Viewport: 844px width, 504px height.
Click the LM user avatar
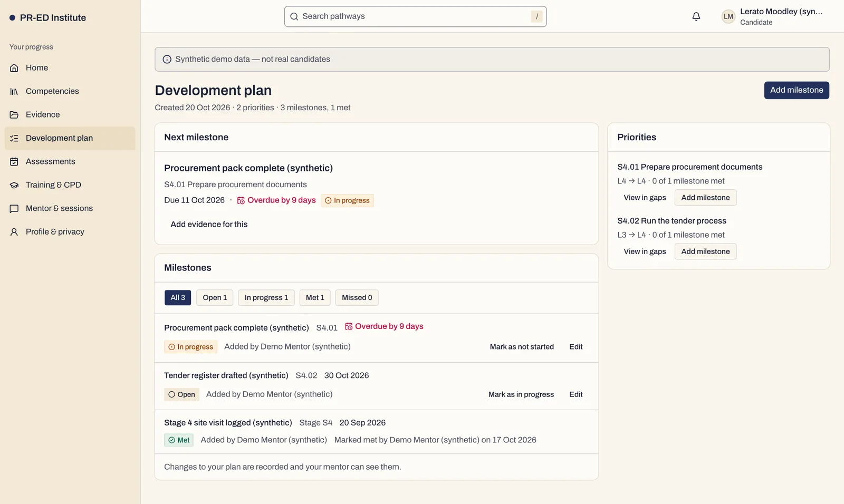tap(728, 16)
